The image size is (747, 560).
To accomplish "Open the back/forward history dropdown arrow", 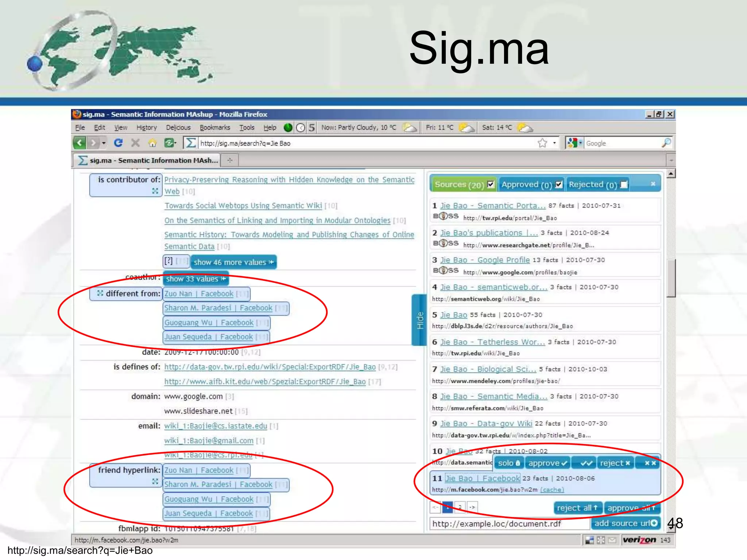I will [104, 143].
